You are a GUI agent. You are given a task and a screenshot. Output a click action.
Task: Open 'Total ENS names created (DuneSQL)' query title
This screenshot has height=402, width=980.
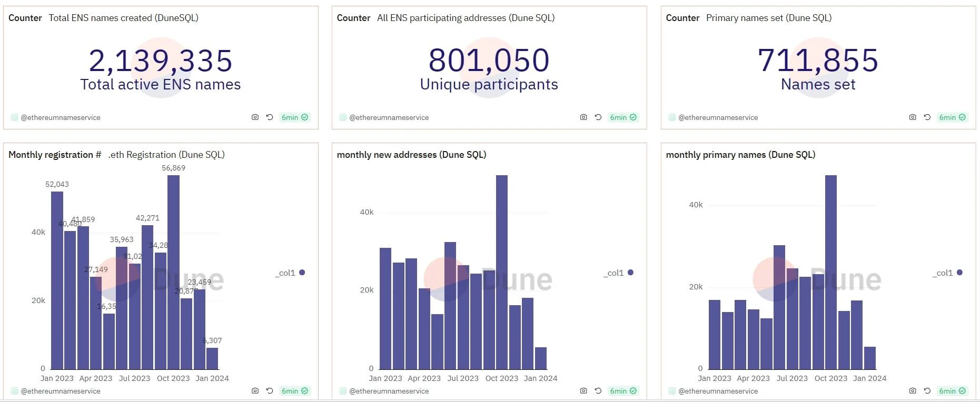pyautogui.click(x=124, y=18)
